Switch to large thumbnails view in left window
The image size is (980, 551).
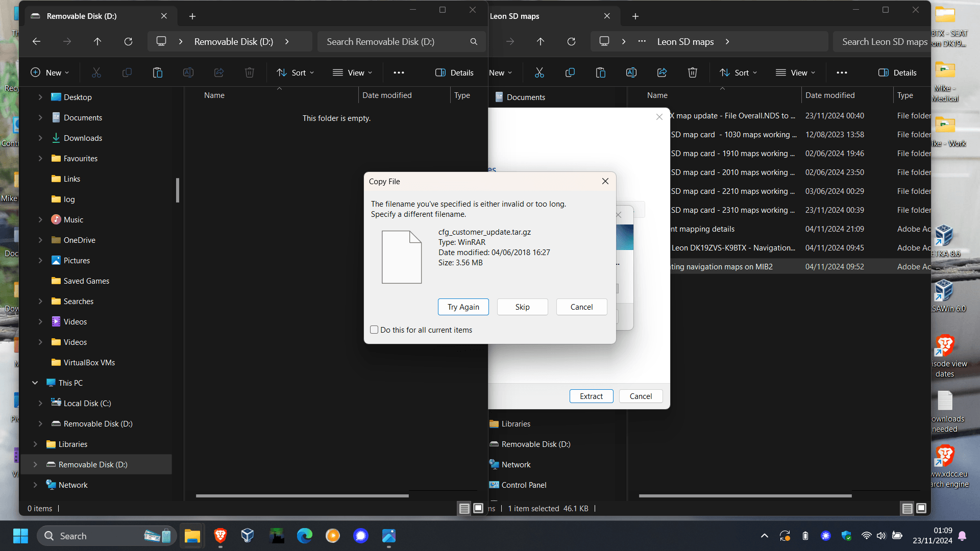coord(478,508)
